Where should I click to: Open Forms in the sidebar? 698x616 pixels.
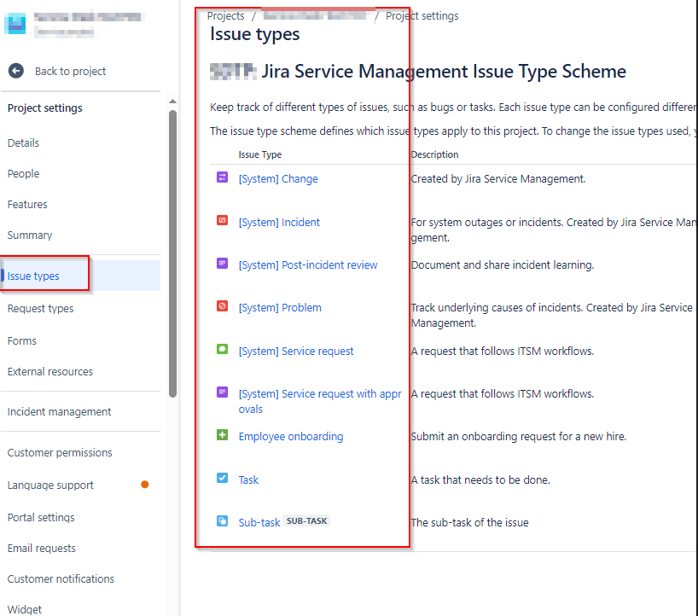pyautogui.click(x=22, y=341)
